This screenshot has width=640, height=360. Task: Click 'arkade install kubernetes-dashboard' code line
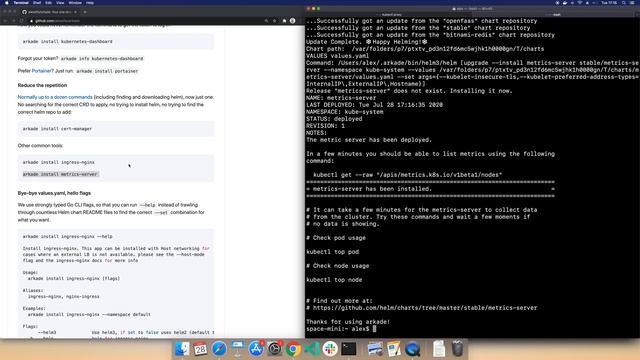(x=67, y=42)
